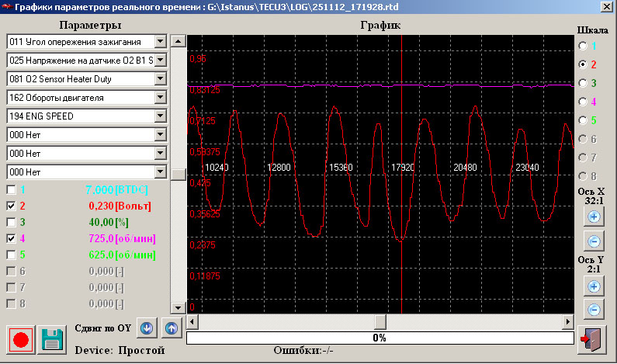The image size is (617, 364).
Task: Open the '194 ENG SPEED' parameter dropdown
Action: (161, 116)
